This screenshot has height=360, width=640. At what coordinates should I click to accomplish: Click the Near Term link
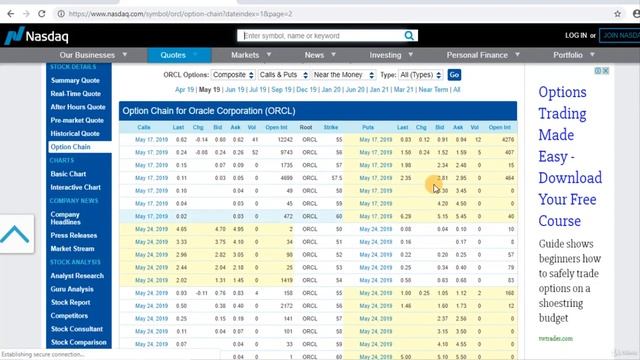pos(433,89)
